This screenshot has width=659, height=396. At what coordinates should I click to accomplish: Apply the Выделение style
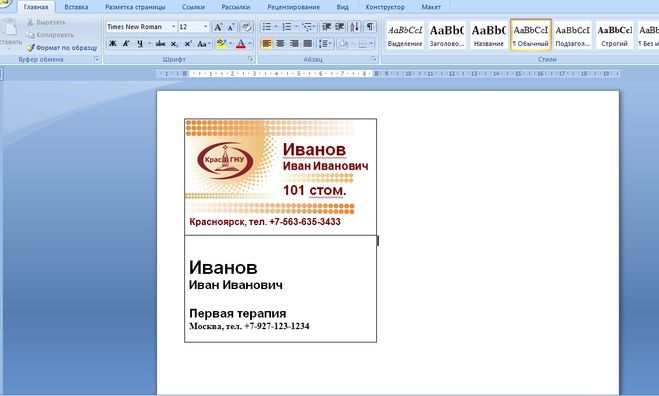(405, 35)
